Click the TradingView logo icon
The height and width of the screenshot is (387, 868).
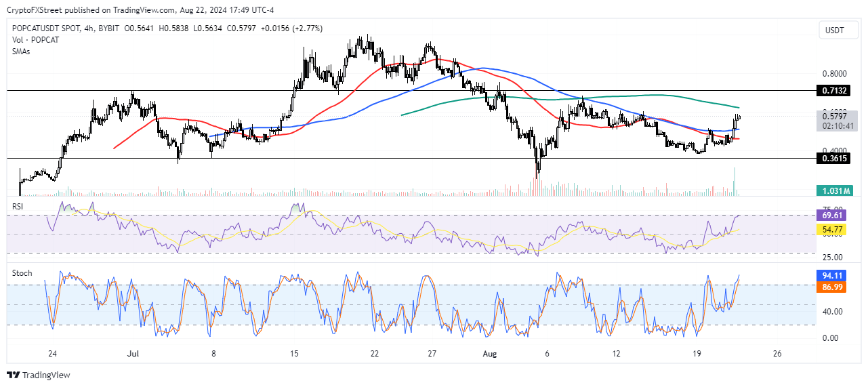tap(14, 375)
